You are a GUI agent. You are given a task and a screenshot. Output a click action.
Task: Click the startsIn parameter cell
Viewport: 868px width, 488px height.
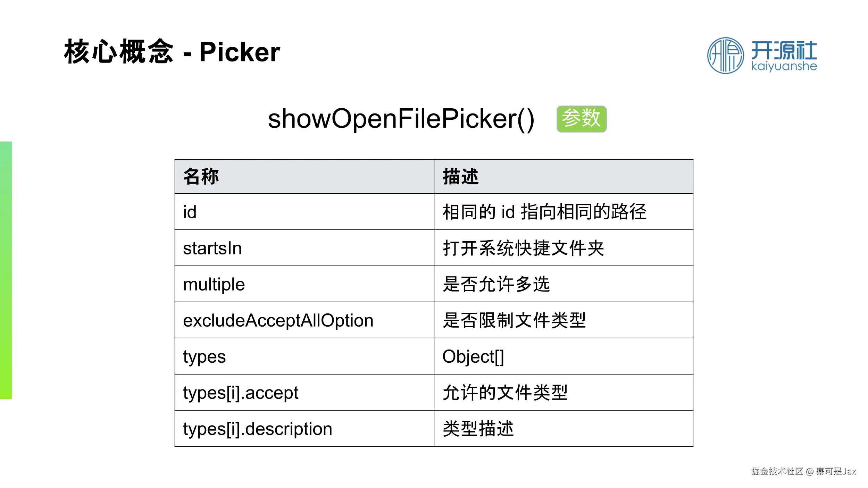[304, 247]
